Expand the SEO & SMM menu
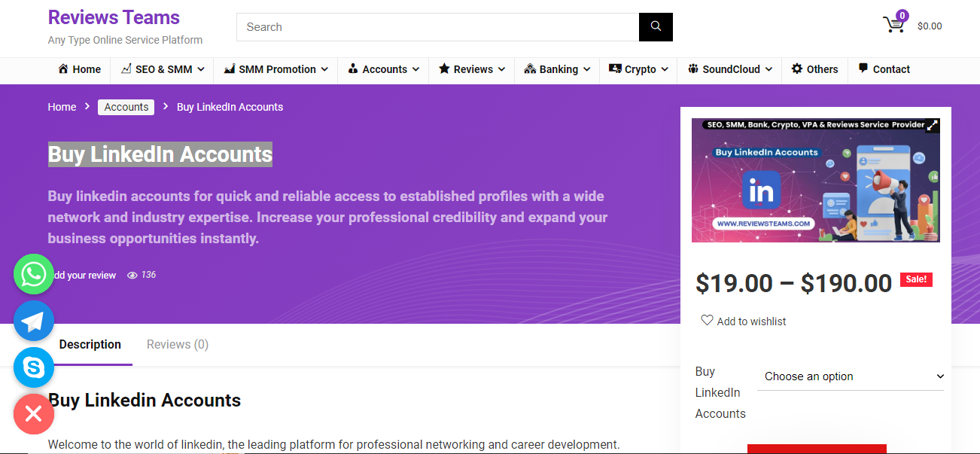 coord(163,69)
